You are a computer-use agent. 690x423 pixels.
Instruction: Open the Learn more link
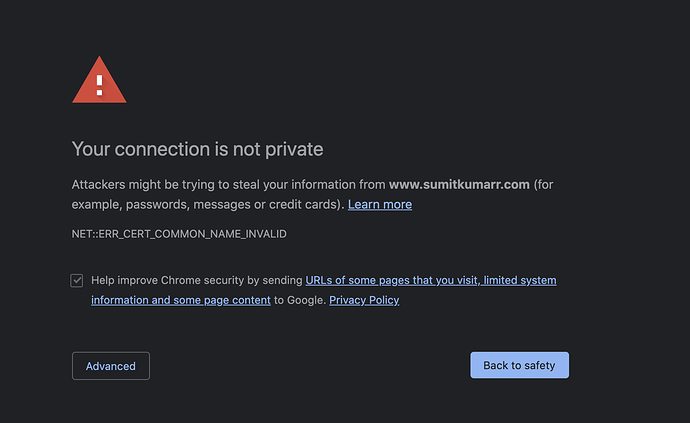[380, 204]
